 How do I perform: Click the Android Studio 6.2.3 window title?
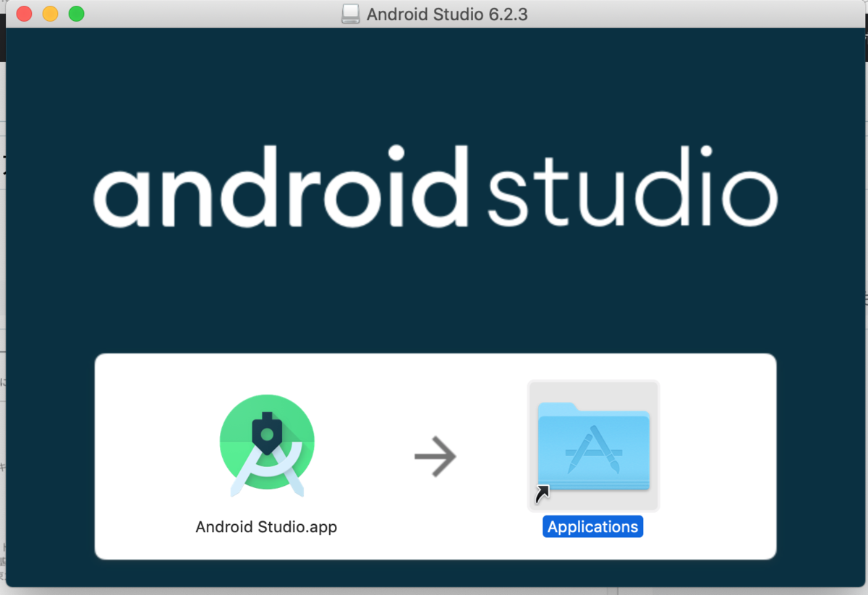(447, 14)
